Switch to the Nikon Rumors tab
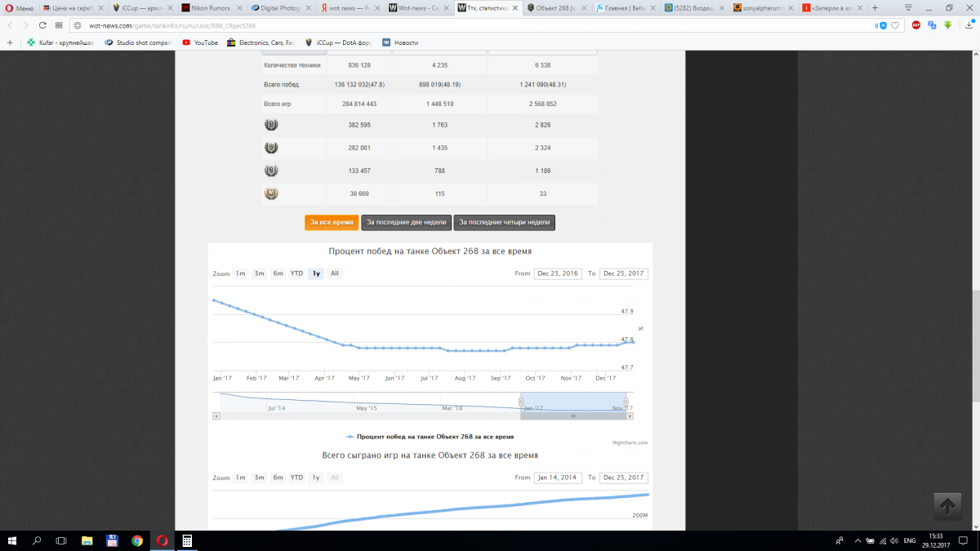The image size is (980, 551). [211, 7]
